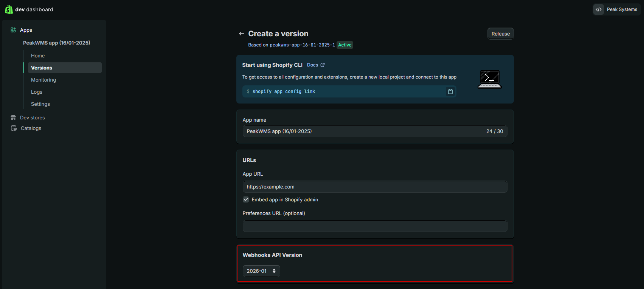The height and width of the screenshot is (289, 644).
Task: Click the Release button
Action: coord(501,34)
